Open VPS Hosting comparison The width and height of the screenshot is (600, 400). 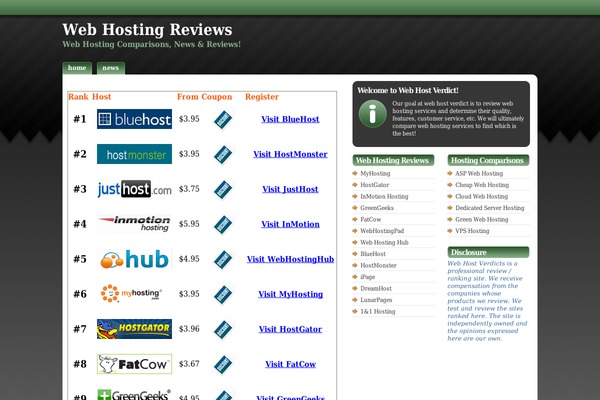coord(472,231)
